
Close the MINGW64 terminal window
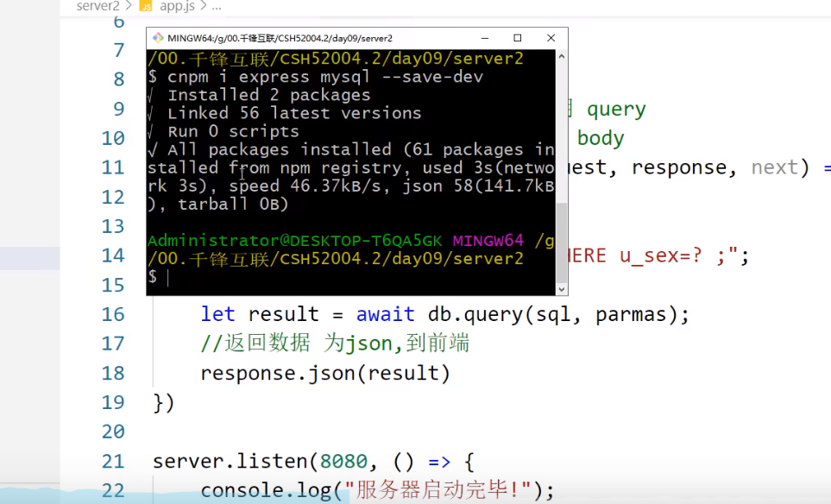point(551,38)
